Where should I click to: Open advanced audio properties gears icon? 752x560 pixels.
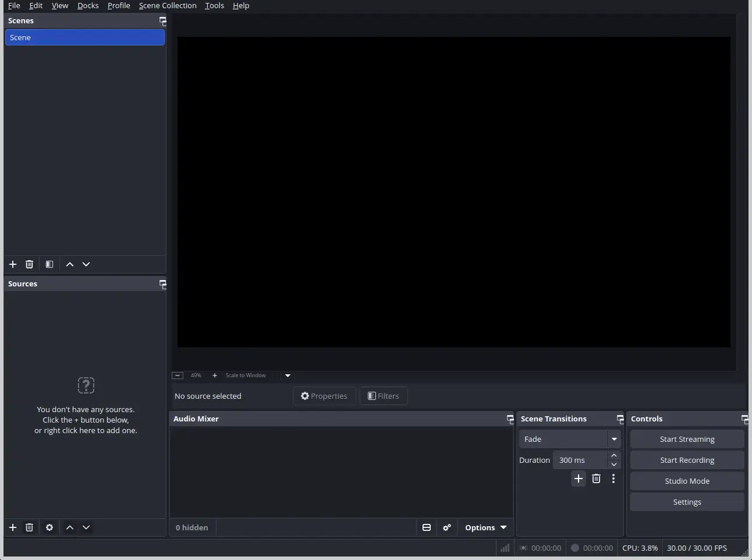447,527
